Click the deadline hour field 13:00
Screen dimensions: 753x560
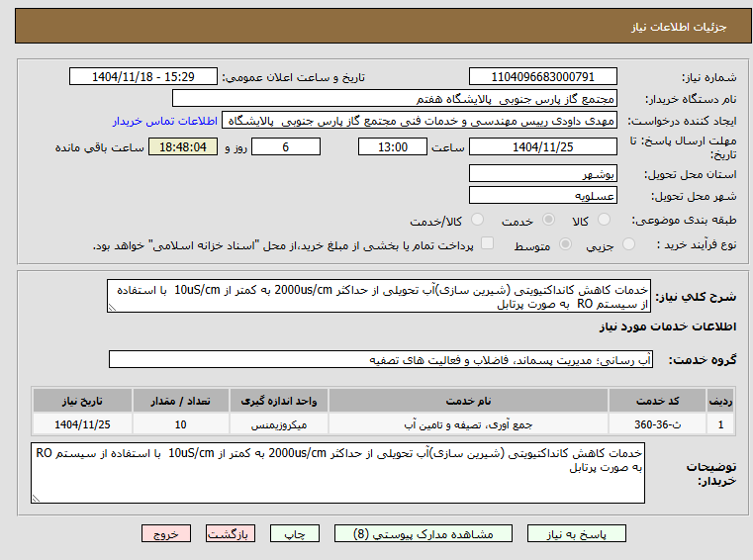pos(393,146)
